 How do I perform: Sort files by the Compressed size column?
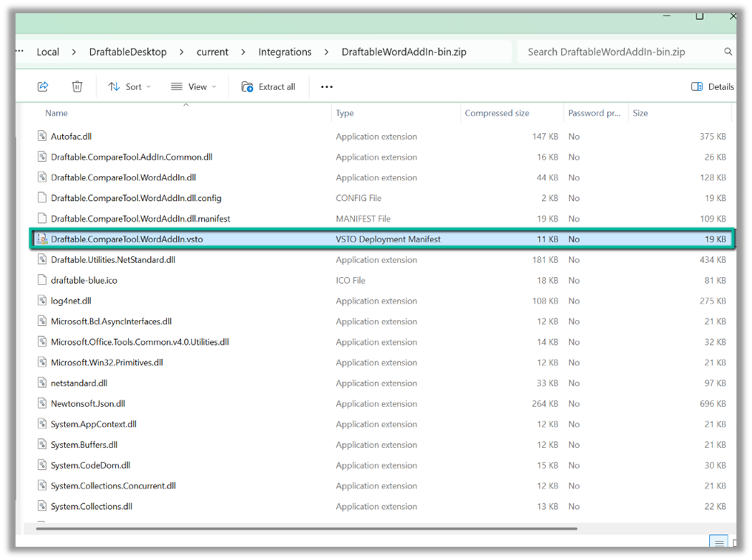click(495, 112)
